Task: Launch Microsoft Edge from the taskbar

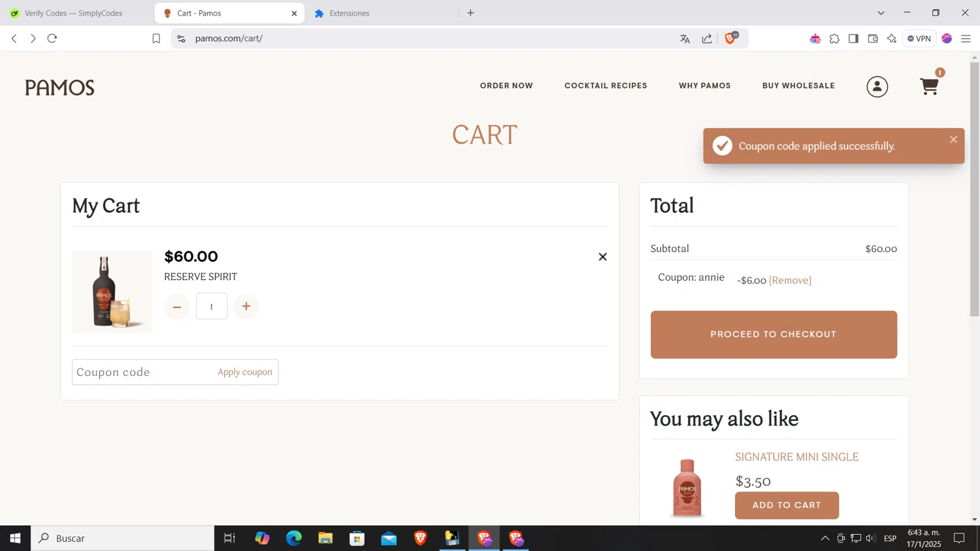Action: pyautogui.click(x=294, y=538)
